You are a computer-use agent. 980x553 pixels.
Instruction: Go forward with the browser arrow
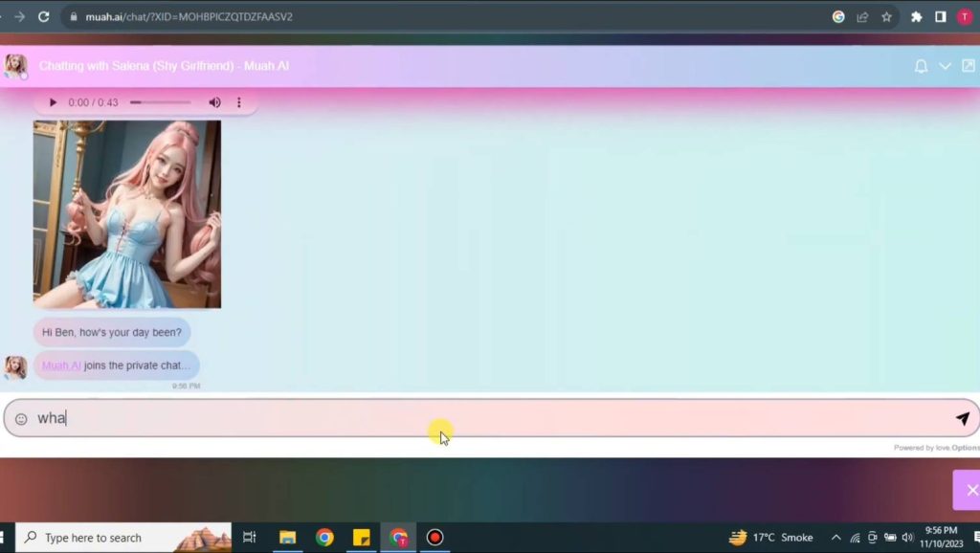(20, 17)
